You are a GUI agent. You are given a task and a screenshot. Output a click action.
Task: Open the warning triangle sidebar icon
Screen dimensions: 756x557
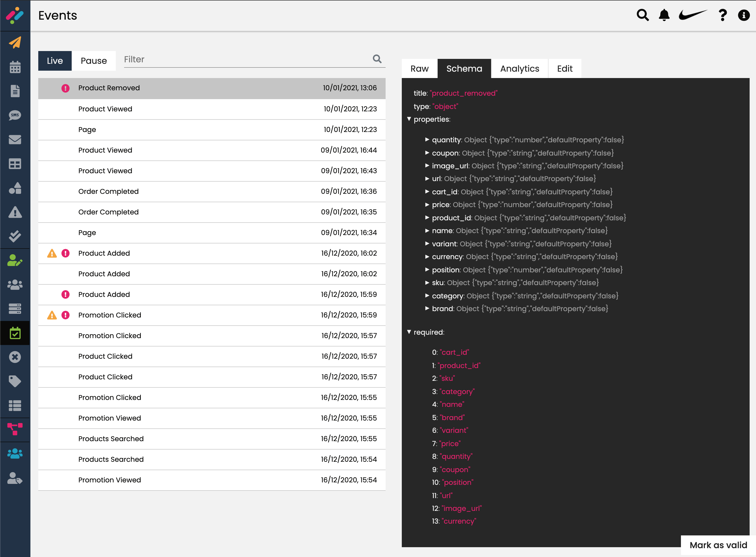click(15, 212)
